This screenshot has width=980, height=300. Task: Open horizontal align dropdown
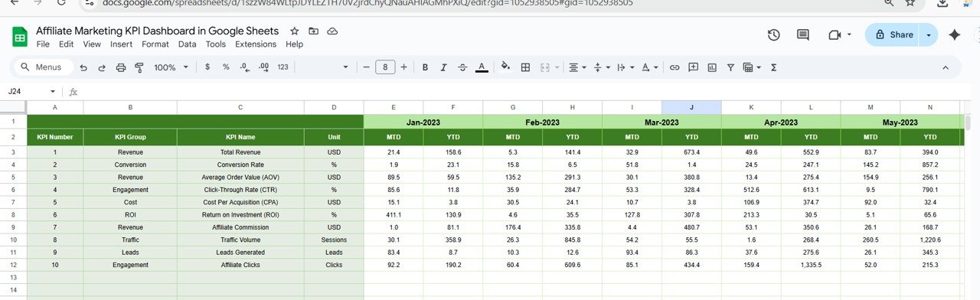[x=577, y=67]
